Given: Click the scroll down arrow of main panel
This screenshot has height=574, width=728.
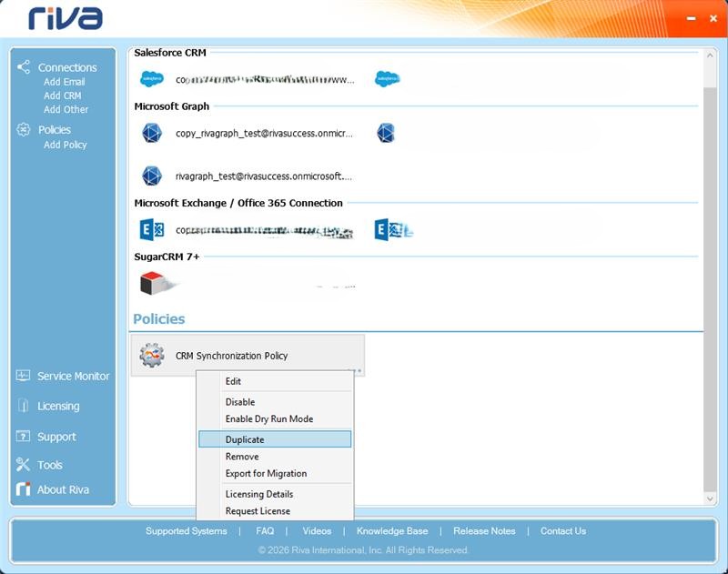Looking at the screenshot, I should coord(710,498).
